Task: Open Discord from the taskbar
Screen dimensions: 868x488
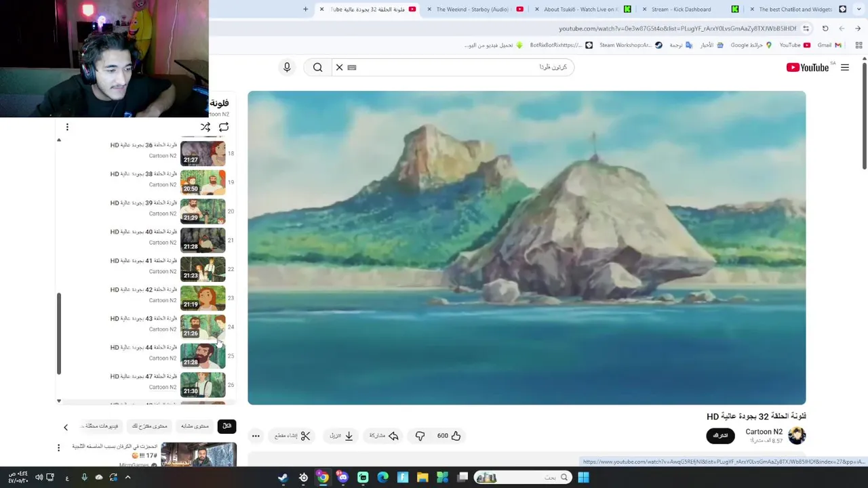Action: (x=342, y=478)
